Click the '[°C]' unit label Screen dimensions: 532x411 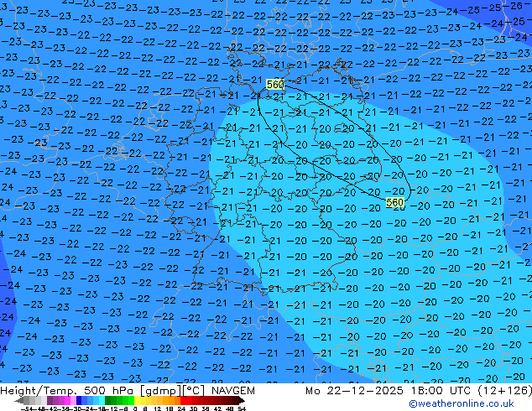coord(193,391)
